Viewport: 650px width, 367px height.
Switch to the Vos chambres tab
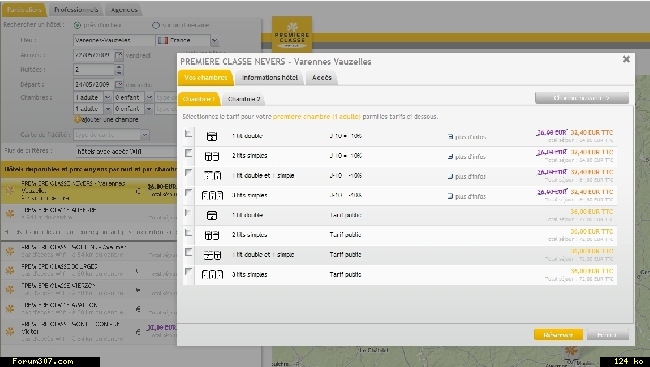[206, 78]
